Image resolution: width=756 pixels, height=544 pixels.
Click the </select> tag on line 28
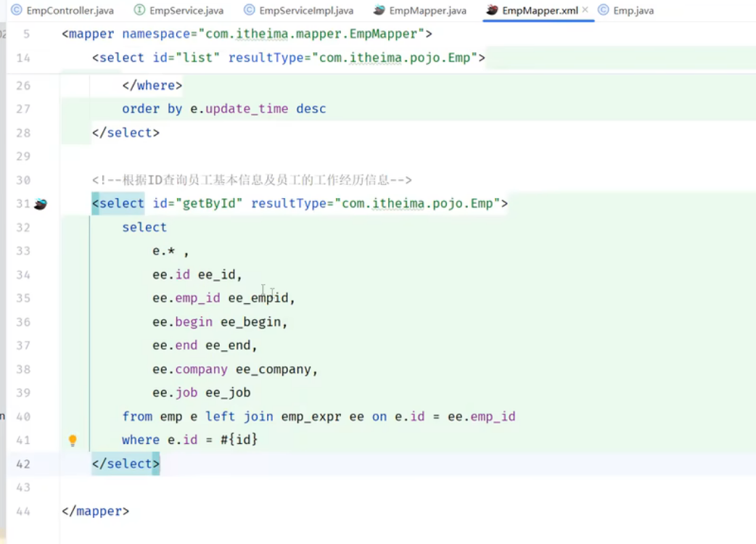coord(126,133)
